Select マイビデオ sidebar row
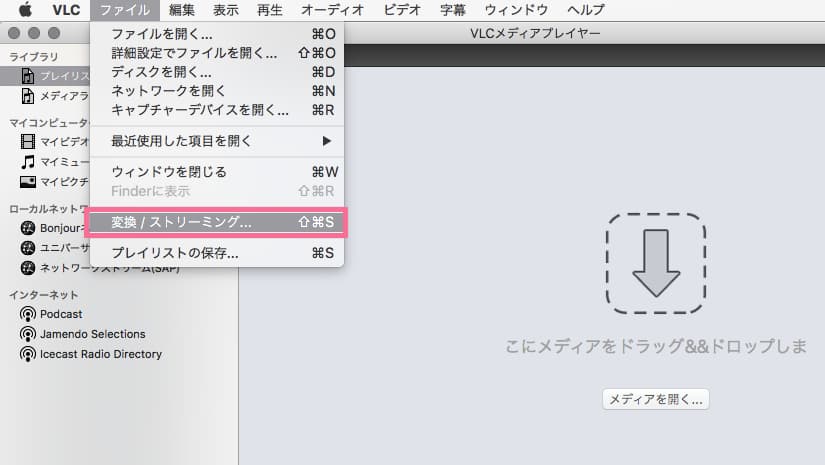825x465 pixels. (45, 141)
